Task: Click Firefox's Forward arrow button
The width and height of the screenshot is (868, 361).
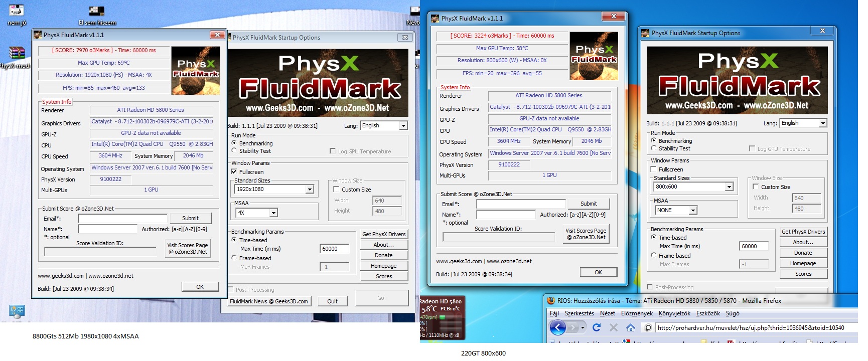Action: click(573, 327)
